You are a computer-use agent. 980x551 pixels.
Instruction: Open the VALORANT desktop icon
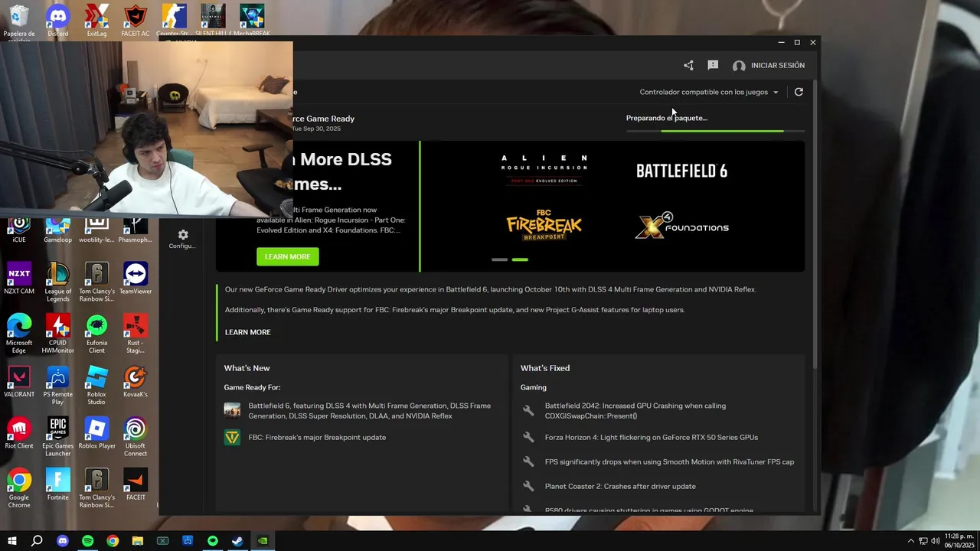click(19, 382)
